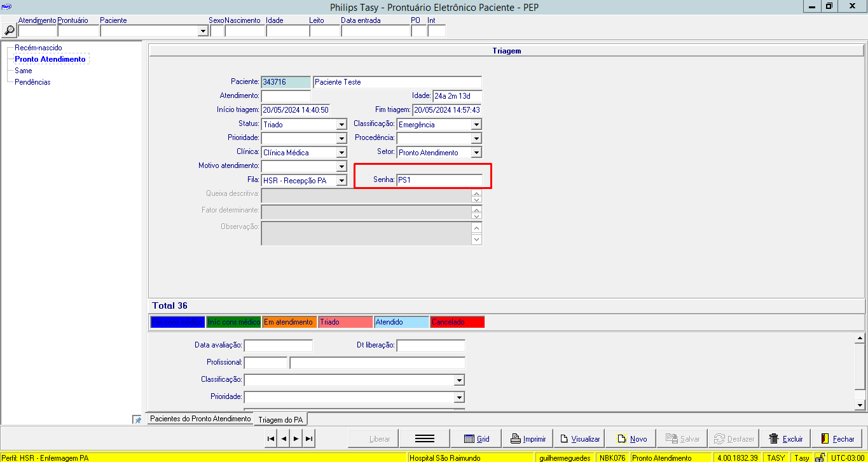Click the greyed-out Liberar button
Image resolution: width=868 pixels, height=462 pixels.
pyautogui.click(x=373, y=438)
